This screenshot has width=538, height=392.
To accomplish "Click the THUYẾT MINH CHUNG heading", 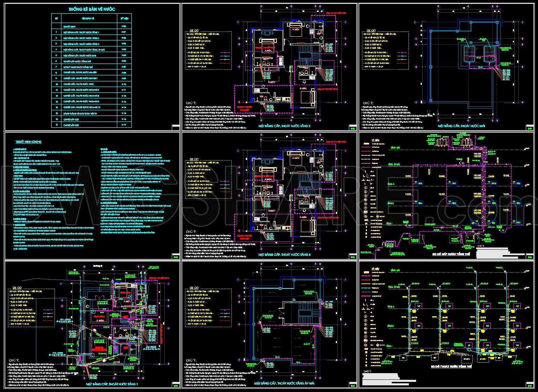I will pyautogui.click(x=28, y=142).
